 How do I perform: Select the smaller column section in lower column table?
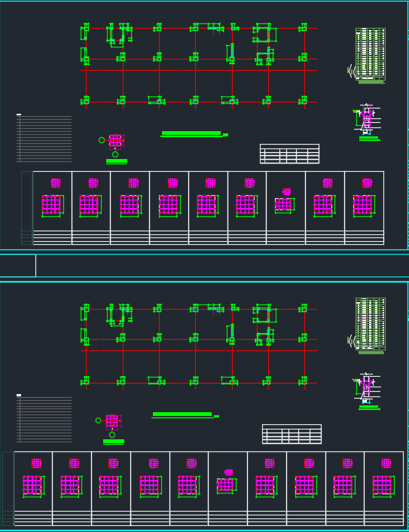(x=227, y=482)
